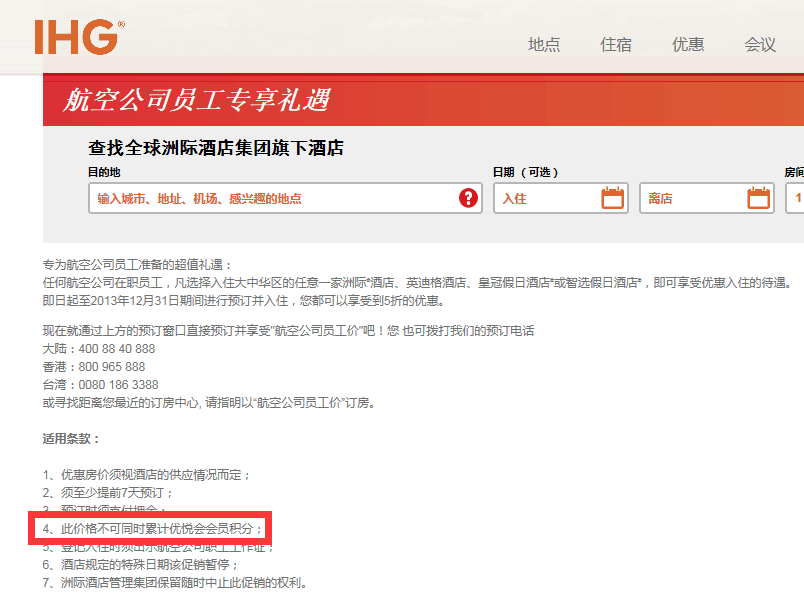
Task: Click the mainland phone number 400 88 40 888
Action: tap(117, 349)
